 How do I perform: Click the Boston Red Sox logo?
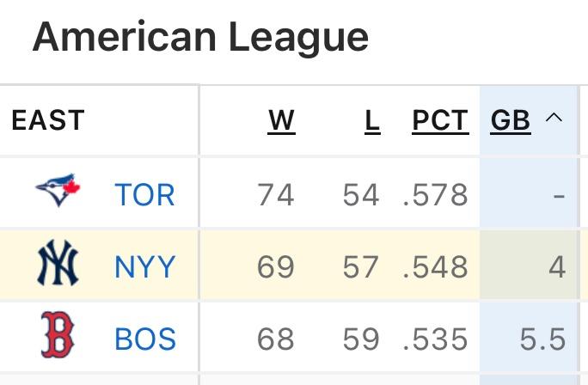[58, 337]
